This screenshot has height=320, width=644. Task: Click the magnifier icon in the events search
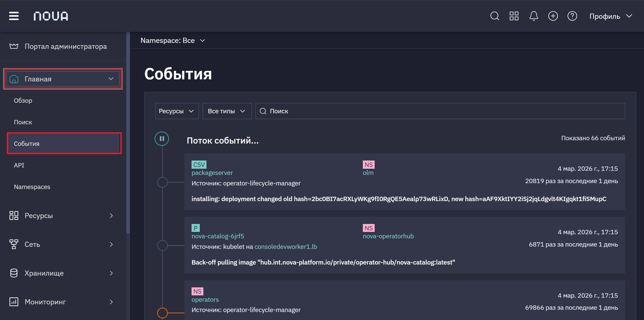click(x=263, y=111)
